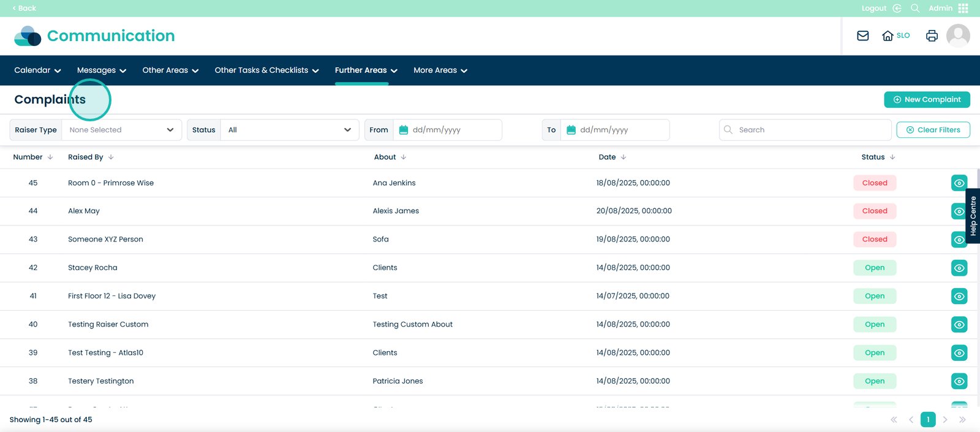This screenshot has width=980, height=432.
Task: Open the Further Areas menu
Action: tap(366, 70)
